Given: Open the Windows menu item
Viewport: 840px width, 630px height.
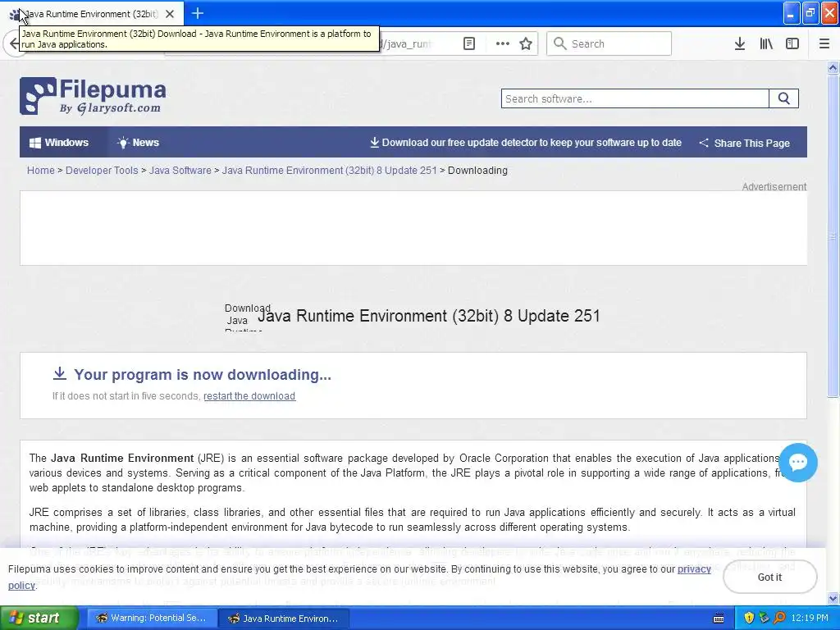Looking at the screenshot, I should point(59,143).
